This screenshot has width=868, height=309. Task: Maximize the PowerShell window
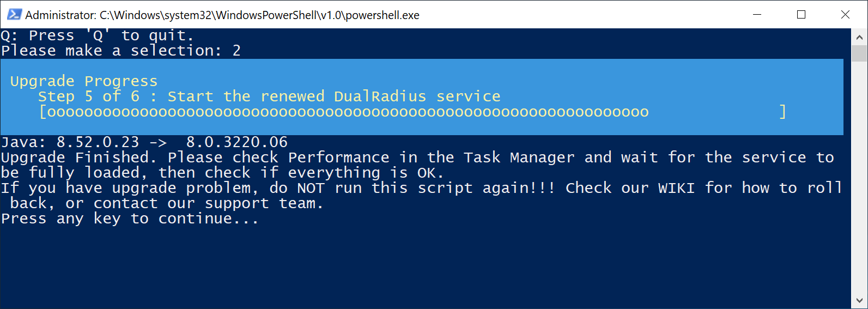pos(801,15)
